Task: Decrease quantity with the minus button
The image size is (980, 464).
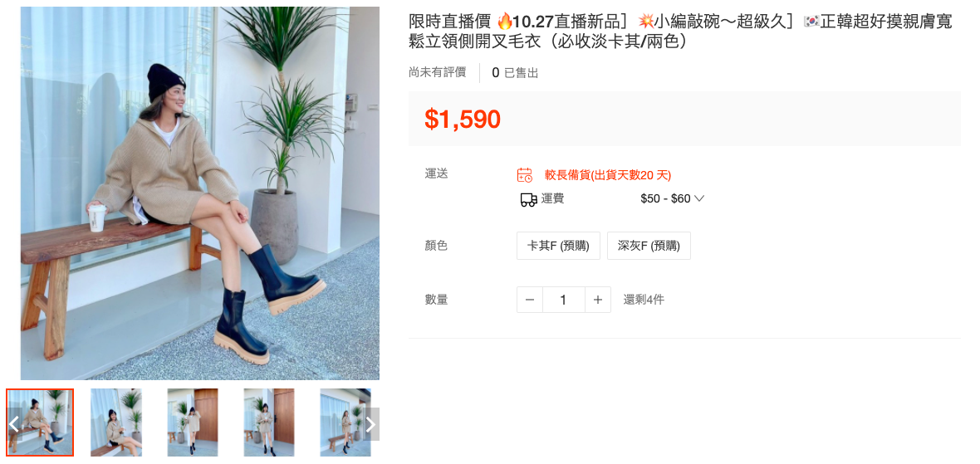Action: pyautogui.click(x=530, y=300)
